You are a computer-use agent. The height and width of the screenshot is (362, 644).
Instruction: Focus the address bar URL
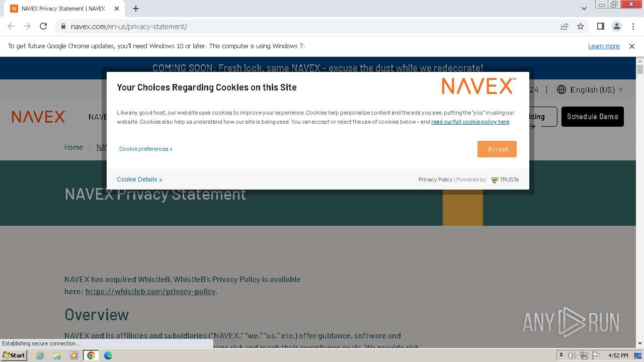[129, 27]
